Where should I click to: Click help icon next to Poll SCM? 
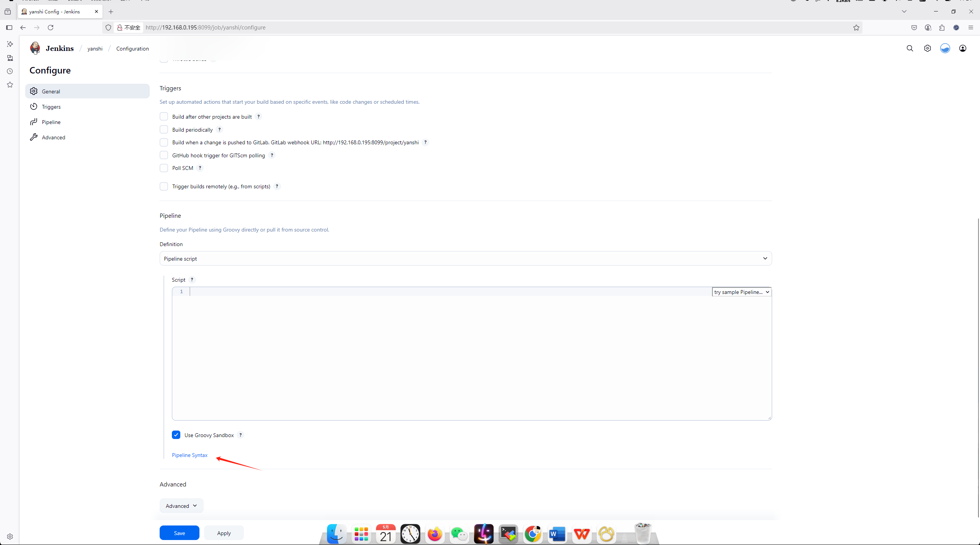[x=200, y=168]
